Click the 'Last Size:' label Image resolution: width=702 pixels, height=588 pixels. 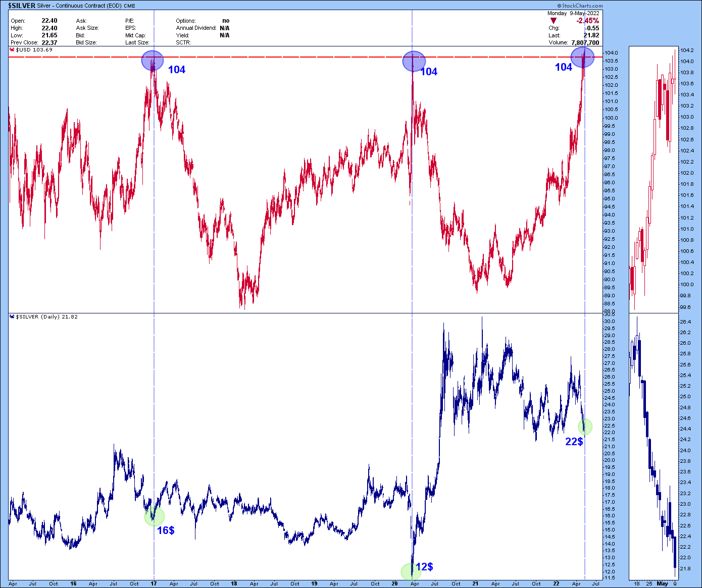137,43
